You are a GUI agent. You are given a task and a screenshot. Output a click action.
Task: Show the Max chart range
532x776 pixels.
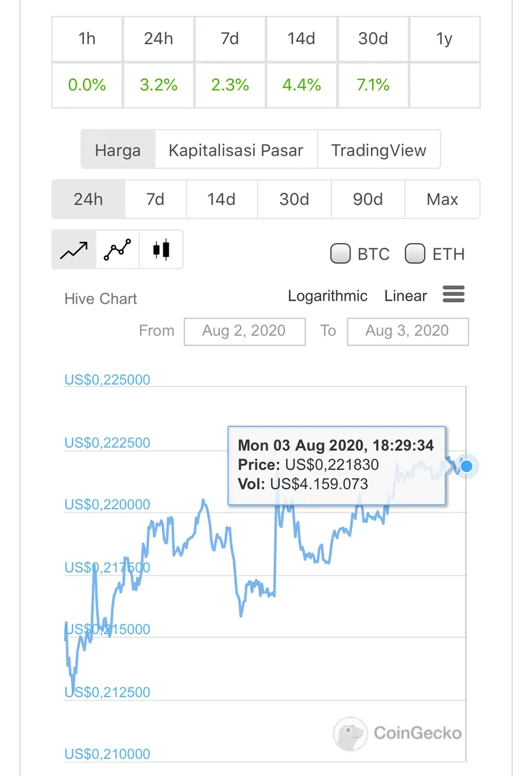442,199
